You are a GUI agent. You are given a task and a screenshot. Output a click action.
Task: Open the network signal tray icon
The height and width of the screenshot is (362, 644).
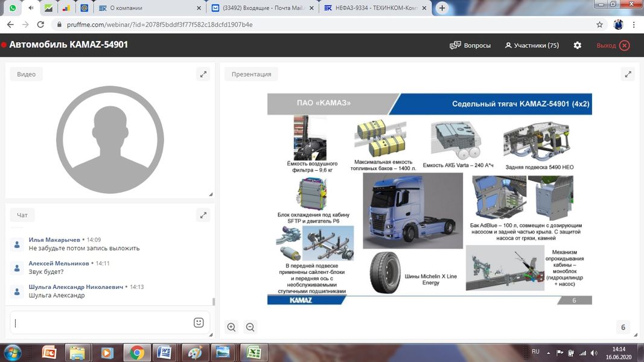[x=583, y=353]
